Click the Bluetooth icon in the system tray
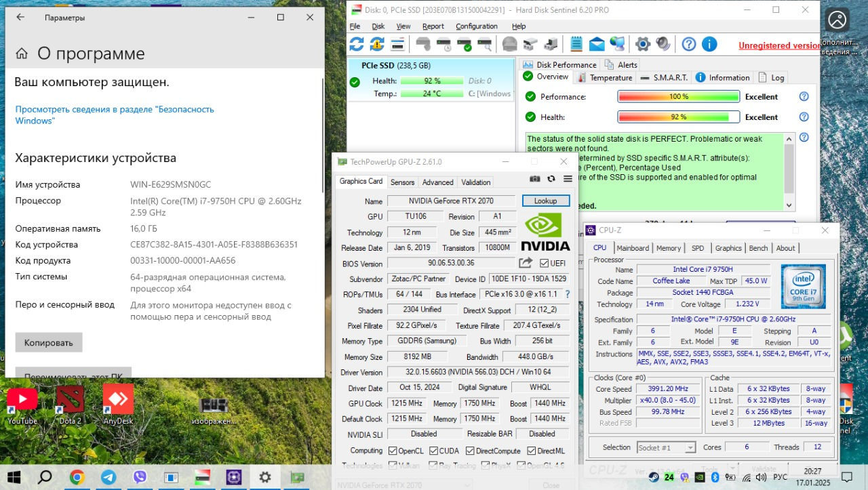Screen dimensions: 868x490 click(x=714, y=477)
